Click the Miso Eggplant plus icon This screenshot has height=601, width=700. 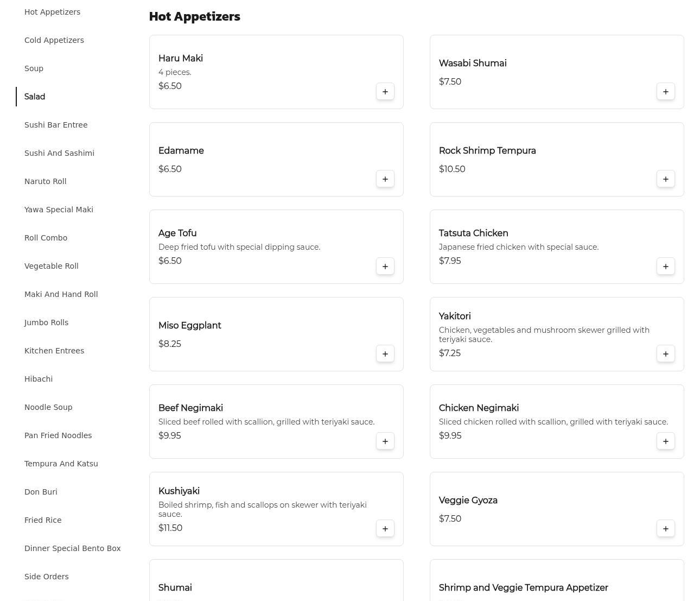pyautogui.click(x=385, y=354)
